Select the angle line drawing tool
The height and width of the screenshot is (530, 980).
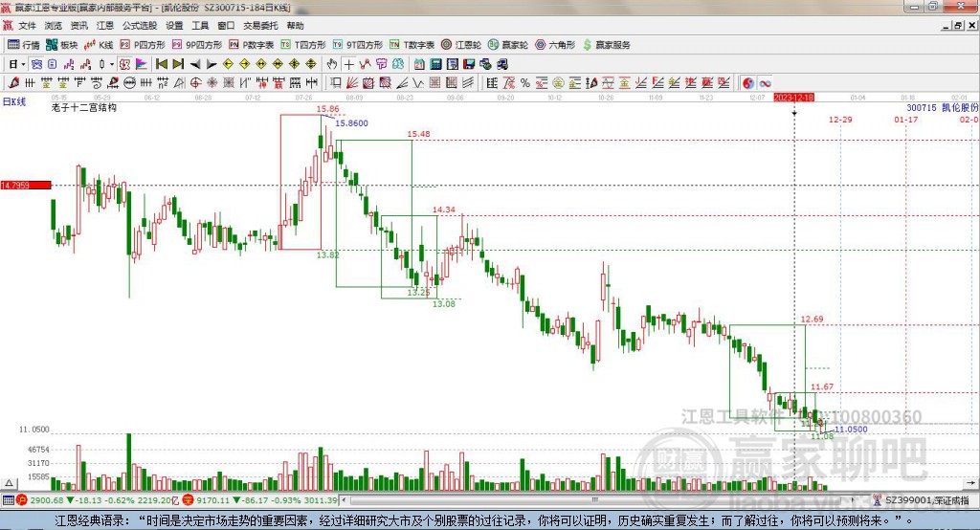pyautogui.click(x=402, y=82)
